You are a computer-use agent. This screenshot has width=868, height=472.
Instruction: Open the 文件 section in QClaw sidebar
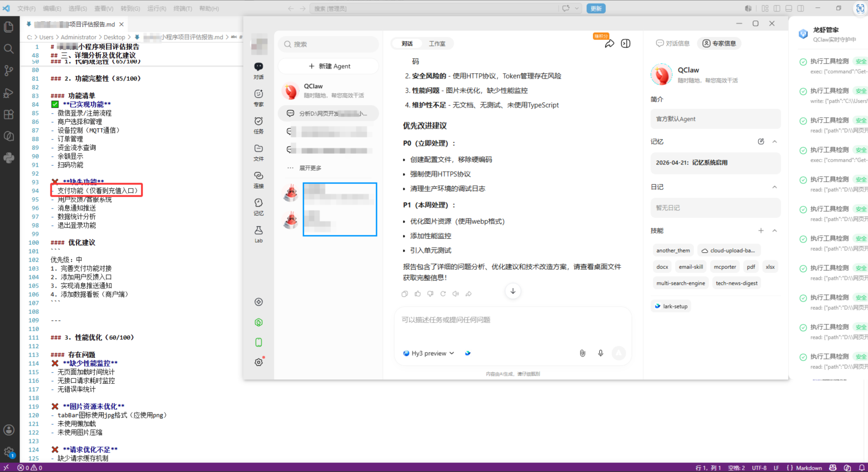pos(258,152)
